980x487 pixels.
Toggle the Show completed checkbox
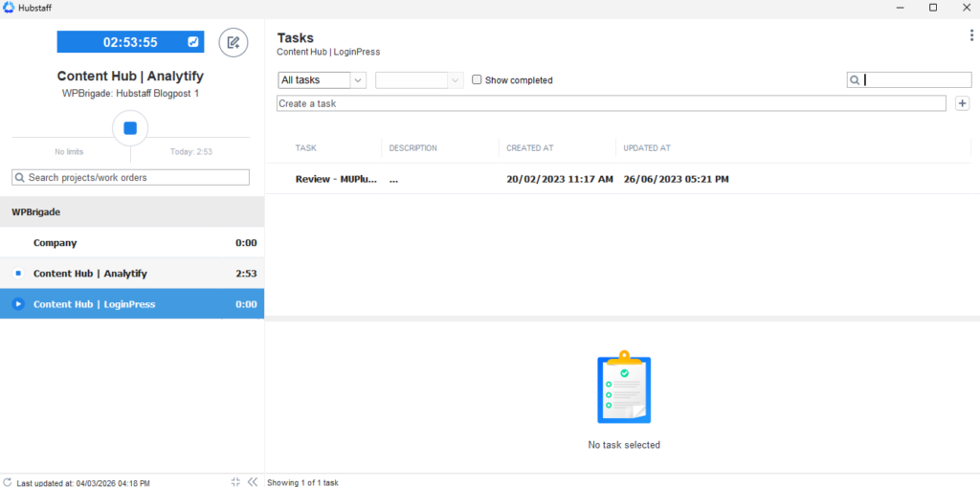click(x=477, y=80)
